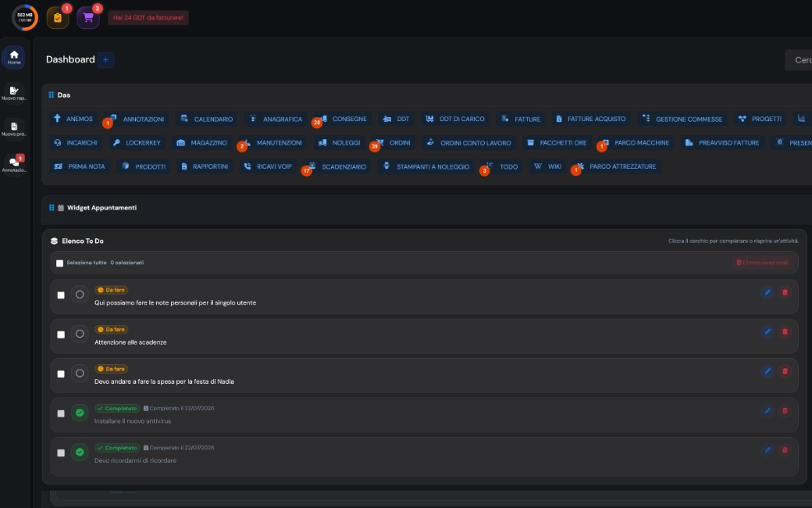Grab the Widget Appuntamenti drag handle
812x508 pixels.
52,208
